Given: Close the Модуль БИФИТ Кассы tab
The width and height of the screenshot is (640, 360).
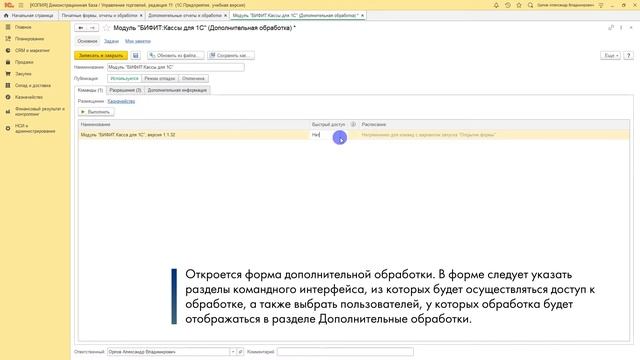Looking at the screenshot, I should (x=362, y=15).
